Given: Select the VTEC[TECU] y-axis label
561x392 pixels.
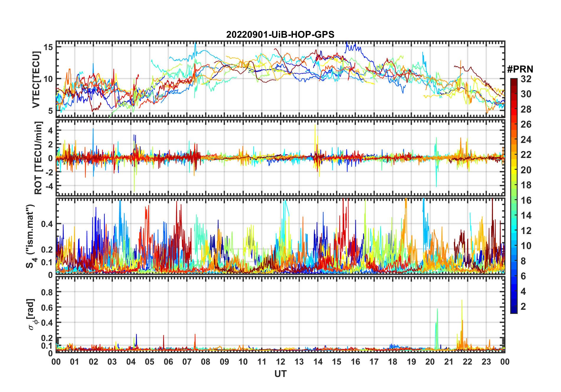Looking at the screenshot, I should [36, 80].
